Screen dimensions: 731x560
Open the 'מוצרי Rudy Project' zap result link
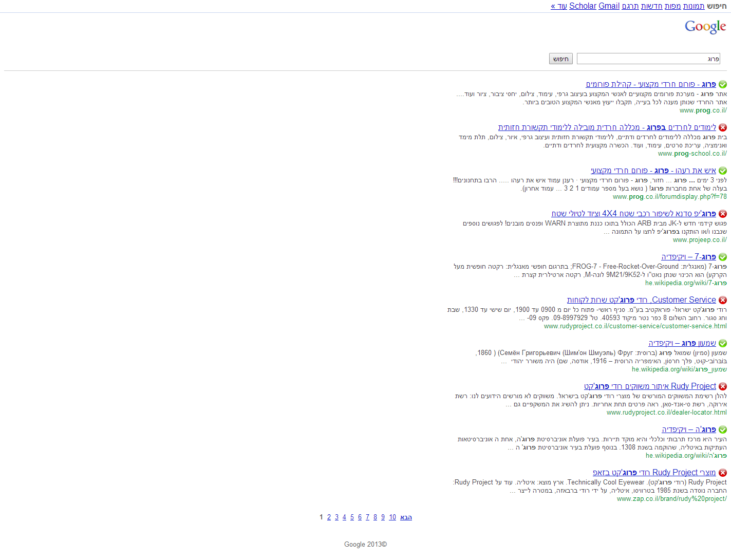[654, 473]
